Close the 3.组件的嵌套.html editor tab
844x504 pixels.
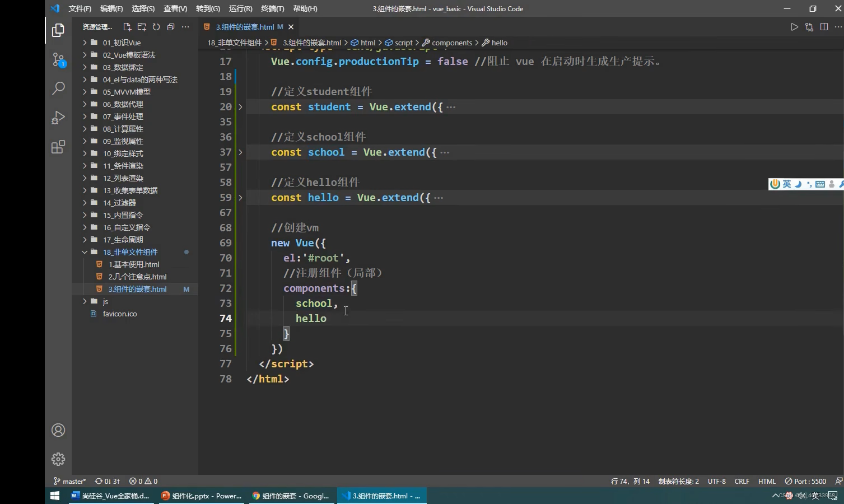pos(291,27)
